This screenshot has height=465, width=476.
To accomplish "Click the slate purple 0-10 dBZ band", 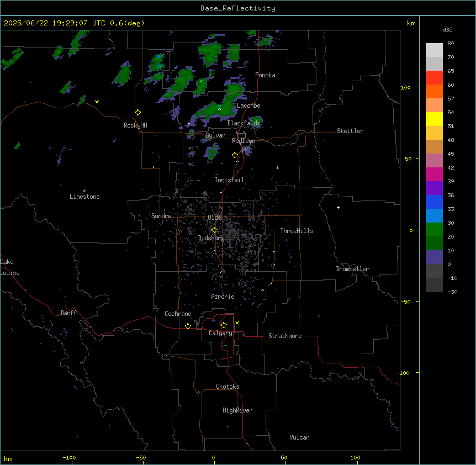I will pyautogui.click(x=434, y=257).
